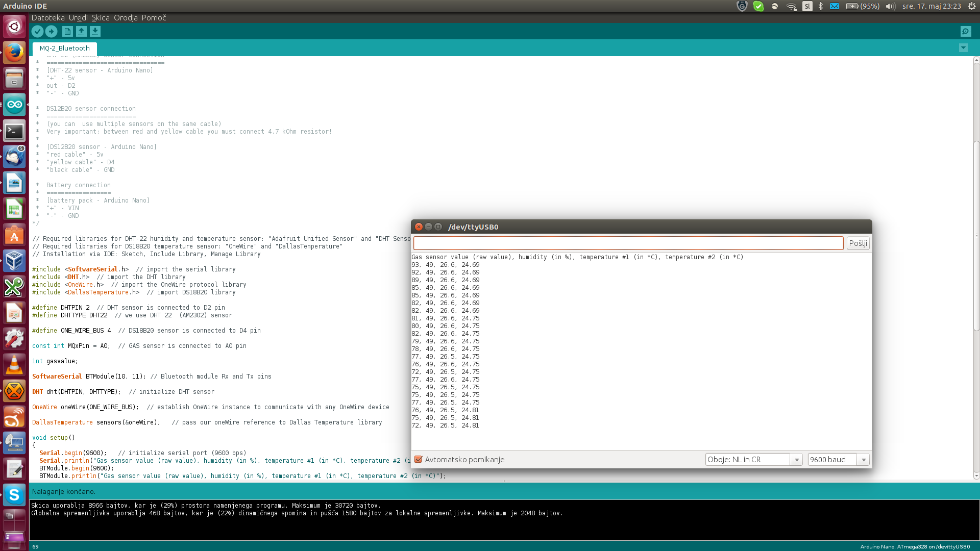Open VirtualBox dock icon
980x551 pixels.
(x=14, y=261)
